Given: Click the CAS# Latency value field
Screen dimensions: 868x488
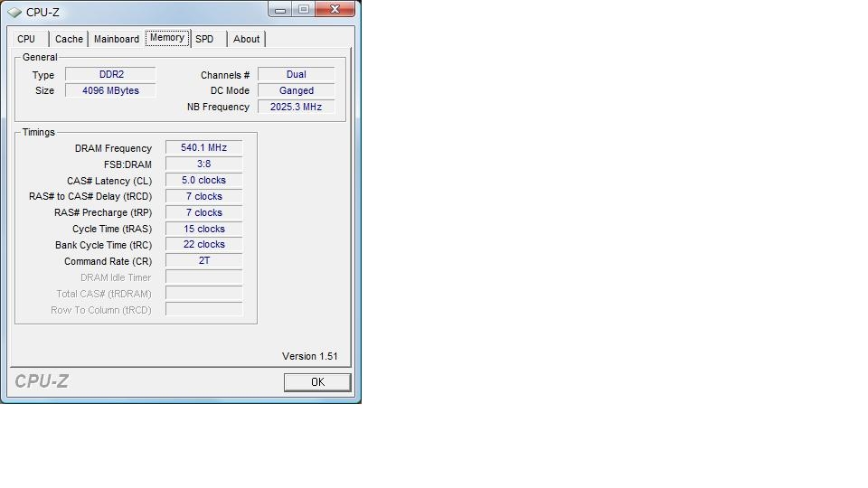Looking at the screenshot, I should click(203, 181).
